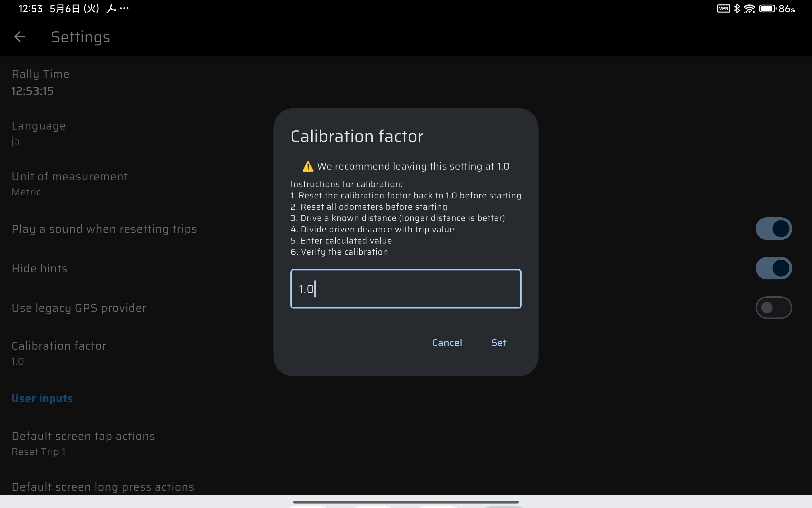The height and width of the screenshot is (508, 812).
Task: Tap the warning triangle icon in dialog
Action: click(x=308, y=167)
